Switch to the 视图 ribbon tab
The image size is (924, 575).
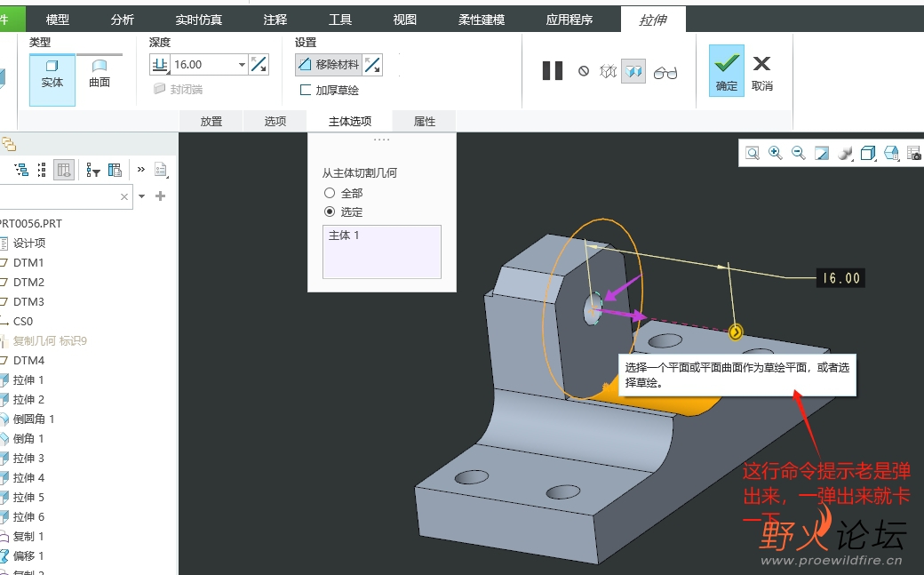405,20
